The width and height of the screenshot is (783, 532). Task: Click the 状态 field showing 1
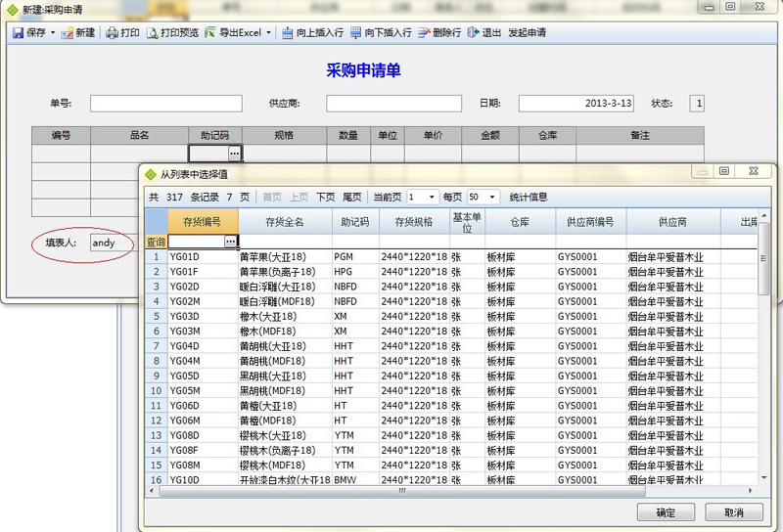point(697,104)
